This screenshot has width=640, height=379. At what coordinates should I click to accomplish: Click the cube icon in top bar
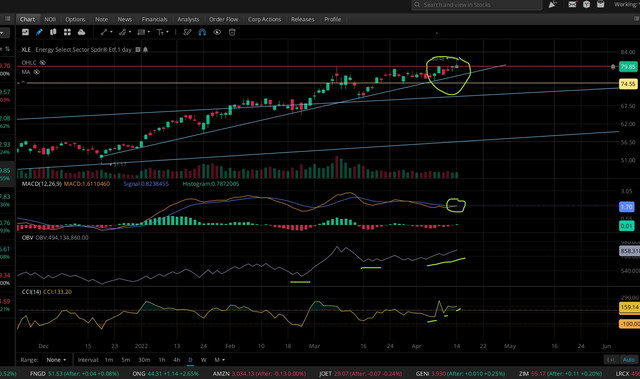tap(587, 4)
